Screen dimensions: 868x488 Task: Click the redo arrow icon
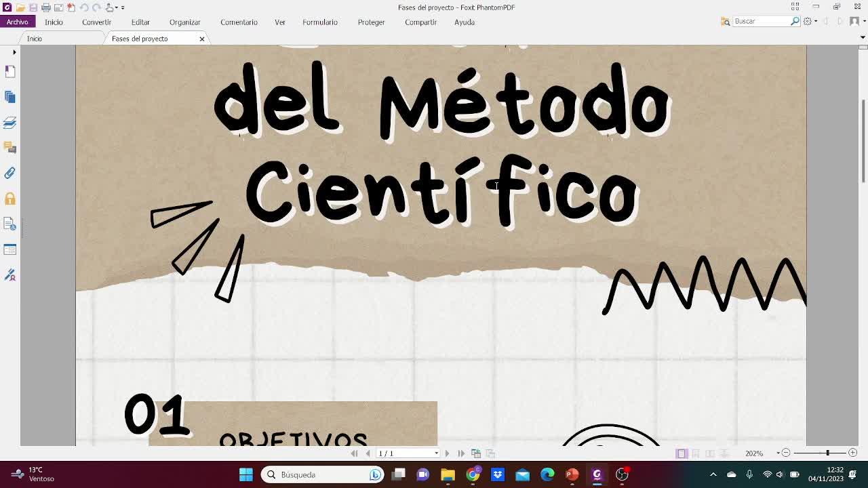(x=96, y=7)
